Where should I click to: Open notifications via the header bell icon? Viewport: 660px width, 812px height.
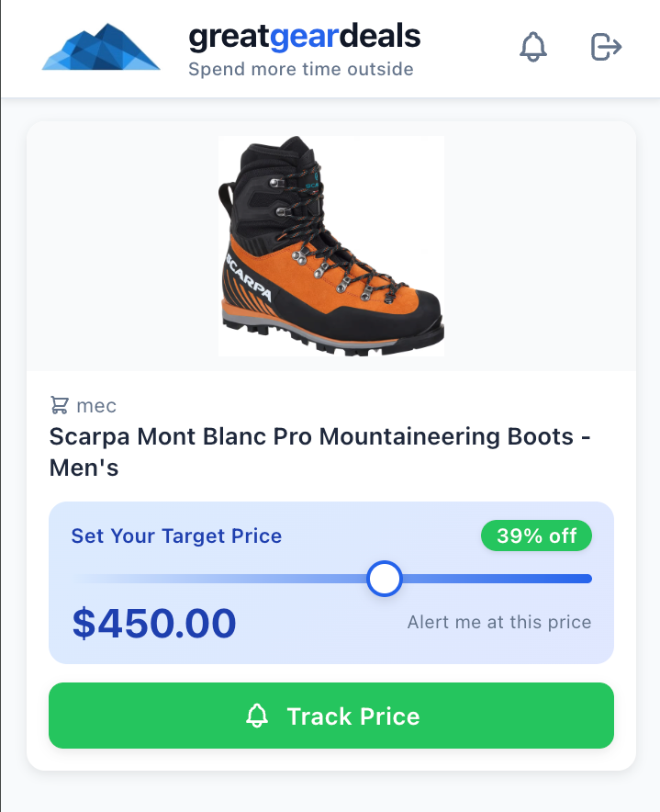tap(533, 47)
